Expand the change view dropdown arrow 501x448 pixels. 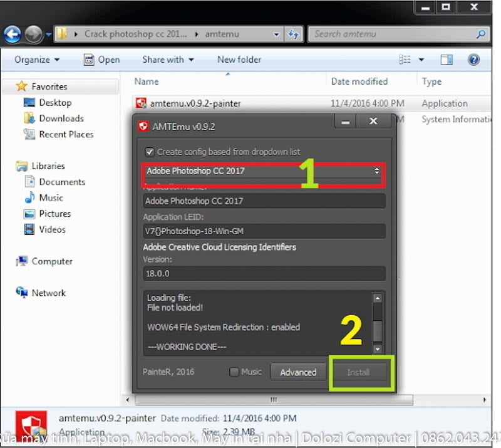click(x=420, y=60)
